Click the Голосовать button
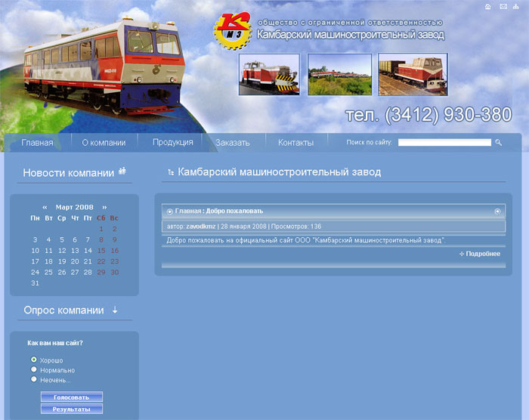This screenshot has width=529, height=420. (x=72, y=397)
